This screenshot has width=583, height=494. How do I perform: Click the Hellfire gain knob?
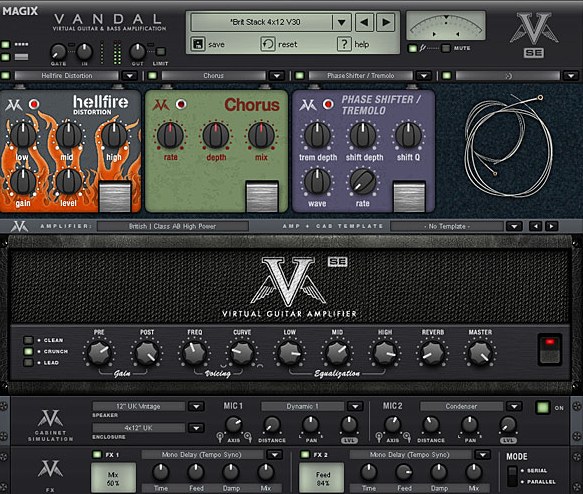pos(23,181)
